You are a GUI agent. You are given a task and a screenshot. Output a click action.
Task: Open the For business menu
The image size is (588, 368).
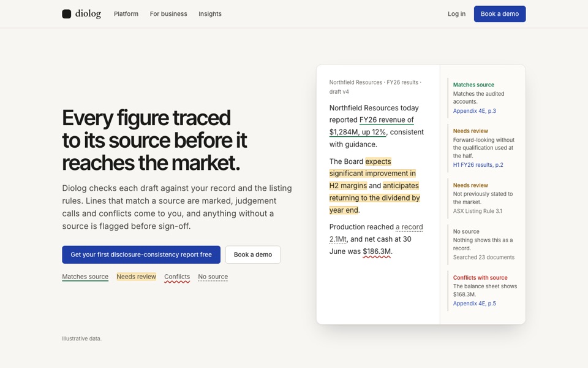168,14
